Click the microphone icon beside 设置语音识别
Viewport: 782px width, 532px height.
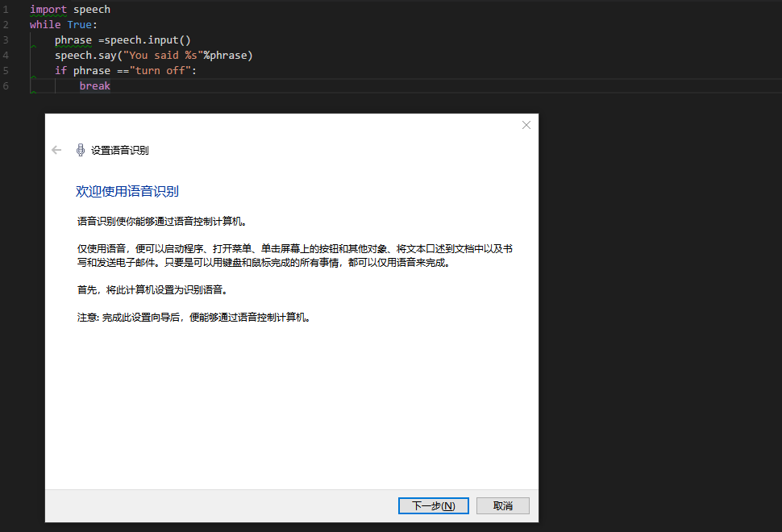coord(81,150)
